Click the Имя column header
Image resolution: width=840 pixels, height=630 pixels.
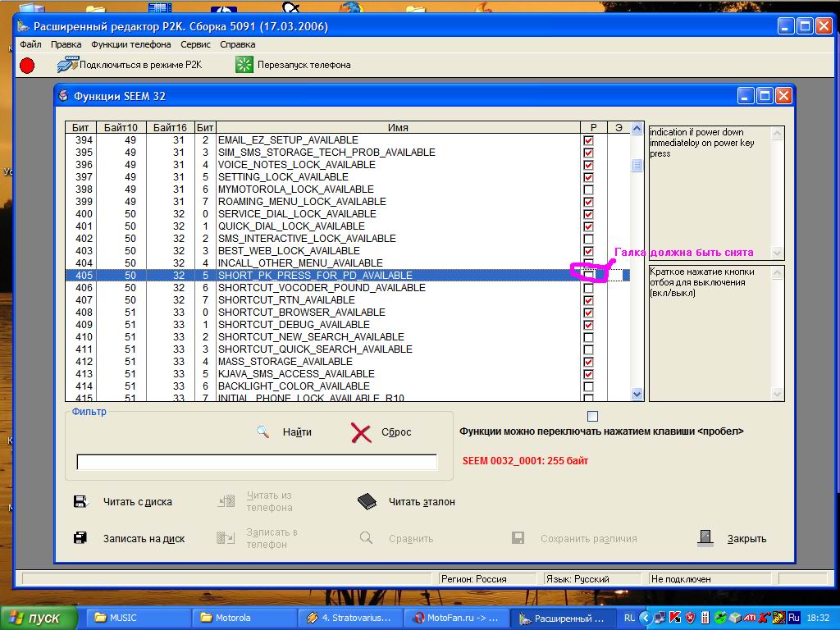click(398, 127)
